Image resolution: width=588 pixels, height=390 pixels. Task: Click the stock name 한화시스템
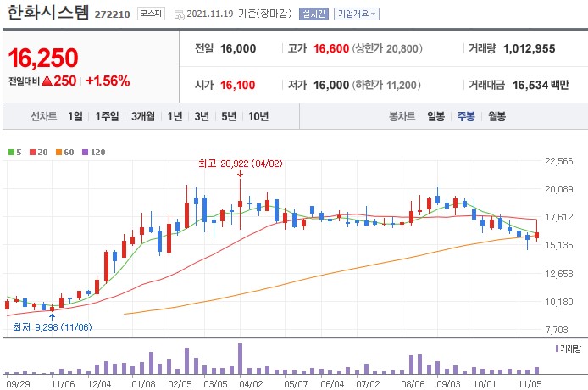48,13
